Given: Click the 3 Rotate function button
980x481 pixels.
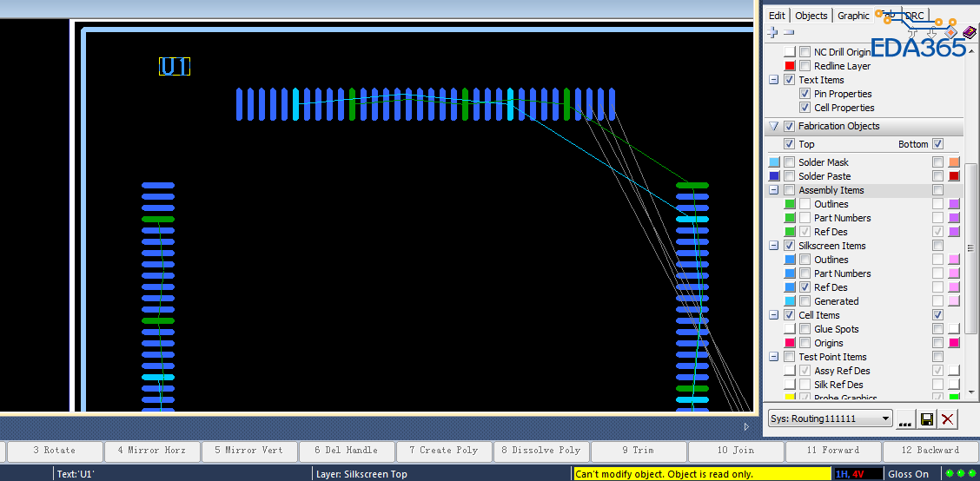Looking at the screenshot, I should (55, 451).
